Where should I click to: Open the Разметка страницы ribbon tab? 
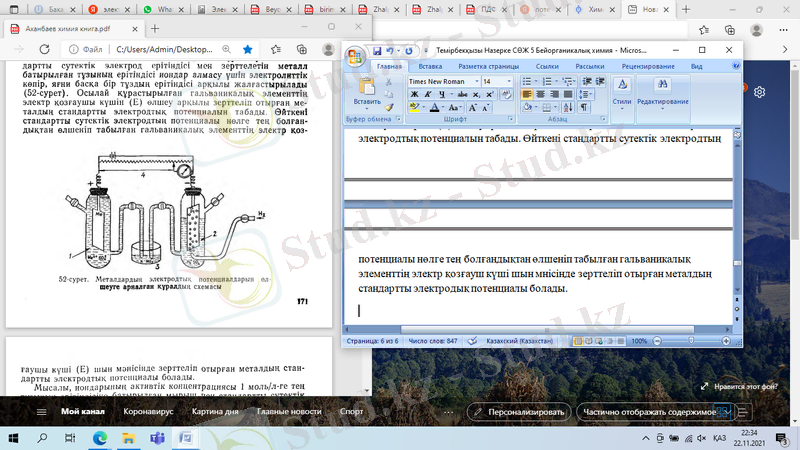coord(490,66)
